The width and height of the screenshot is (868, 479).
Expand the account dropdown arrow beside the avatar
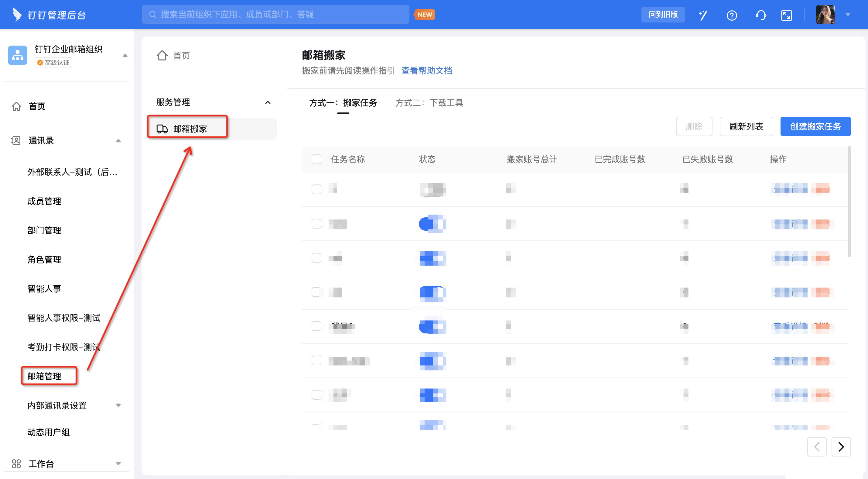tap(848, 15)
